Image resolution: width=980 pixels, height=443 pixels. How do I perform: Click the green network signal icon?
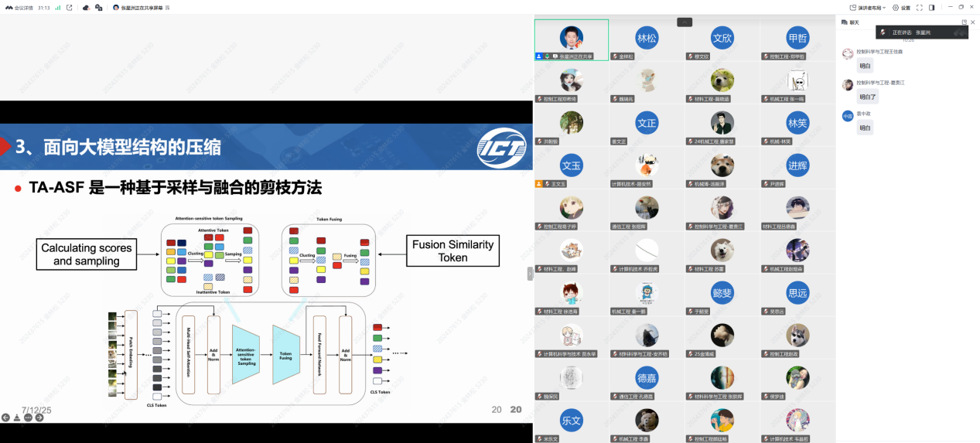click(x=57, y=7)
